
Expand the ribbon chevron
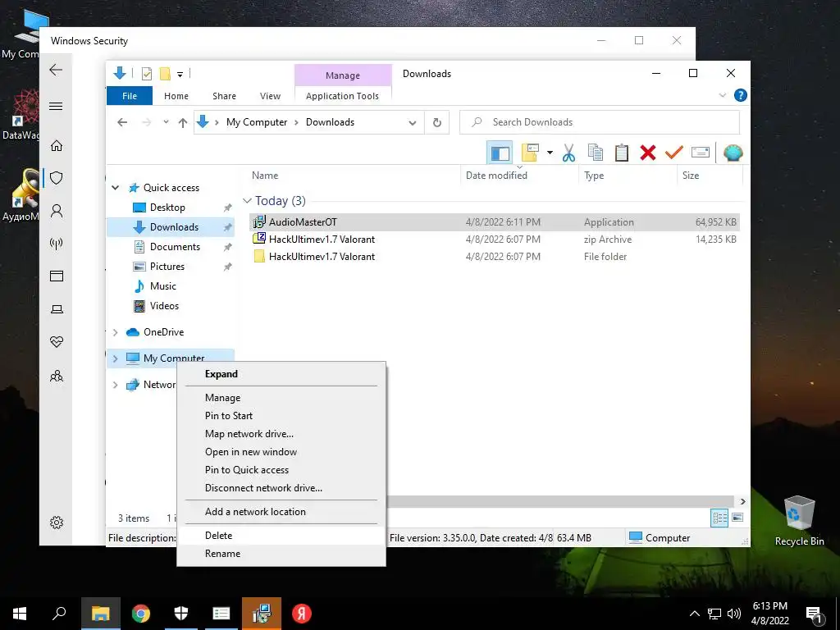coord(722,95)
